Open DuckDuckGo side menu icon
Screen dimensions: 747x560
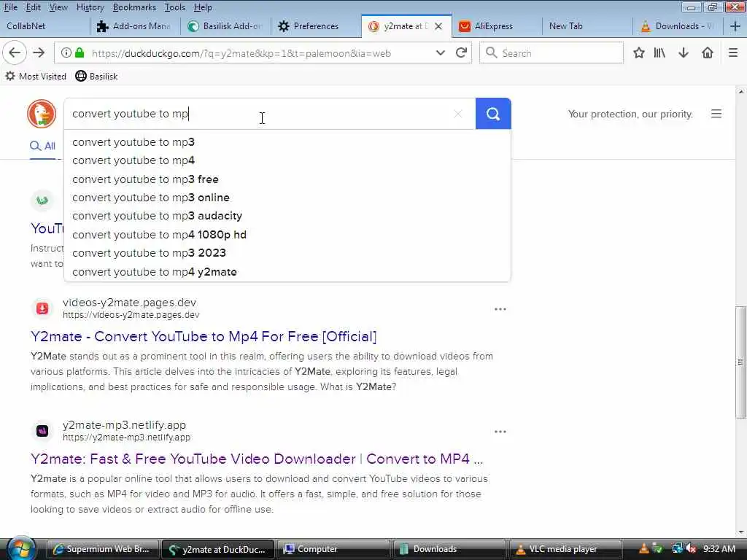pyautogui.click(x=716, y=114)
